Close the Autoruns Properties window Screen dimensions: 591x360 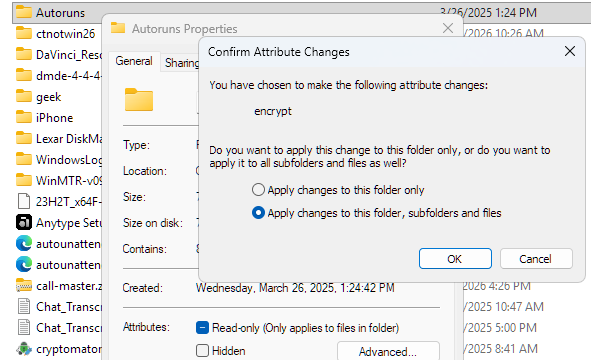coord(448,28)
